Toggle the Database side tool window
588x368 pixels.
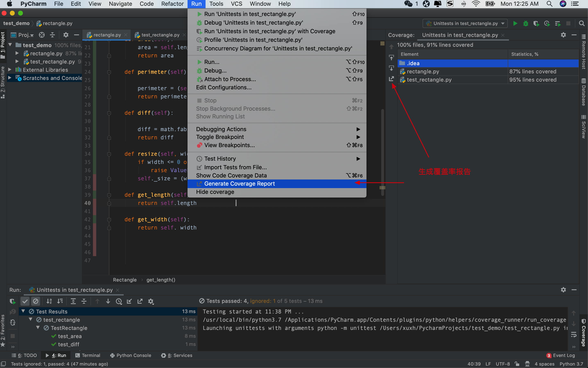pyautogui.click(x=584, y=92)
